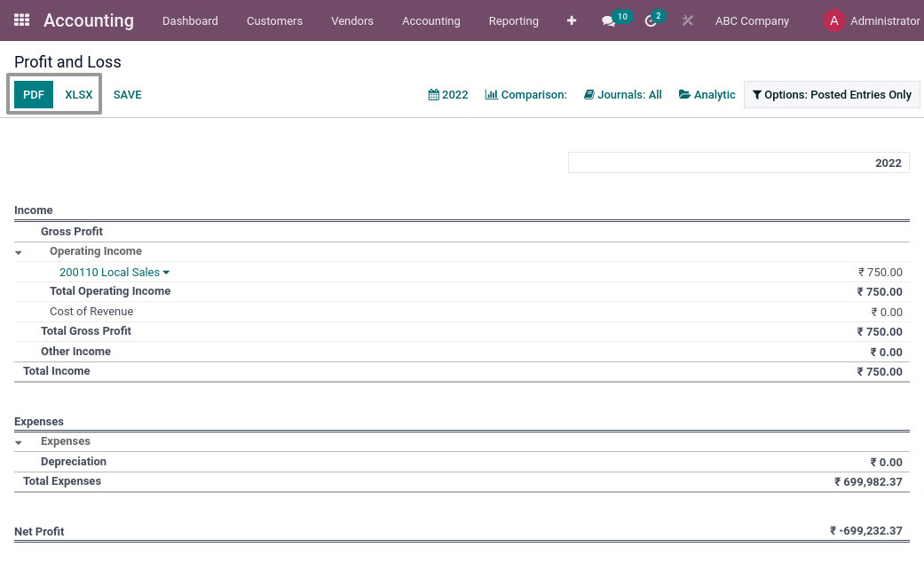Open activities via the clock icon
924x579 pixels.
[x=651, y=21]
